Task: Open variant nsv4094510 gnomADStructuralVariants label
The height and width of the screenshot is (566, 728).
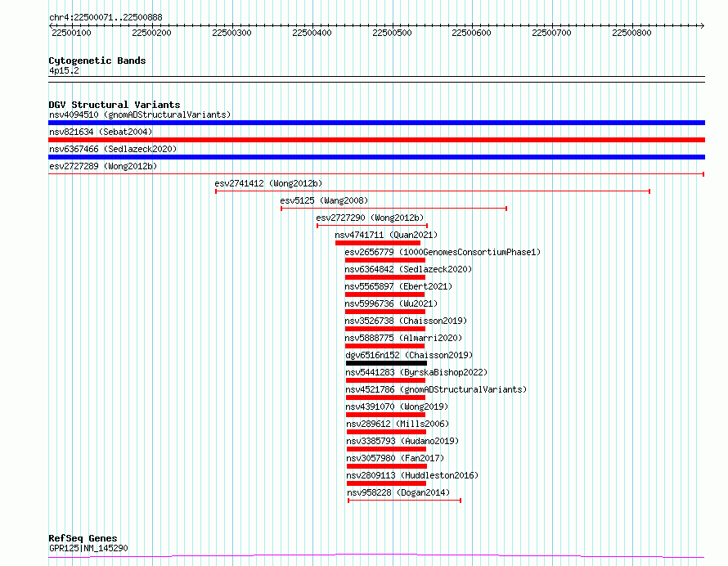Action: (140, 115)
